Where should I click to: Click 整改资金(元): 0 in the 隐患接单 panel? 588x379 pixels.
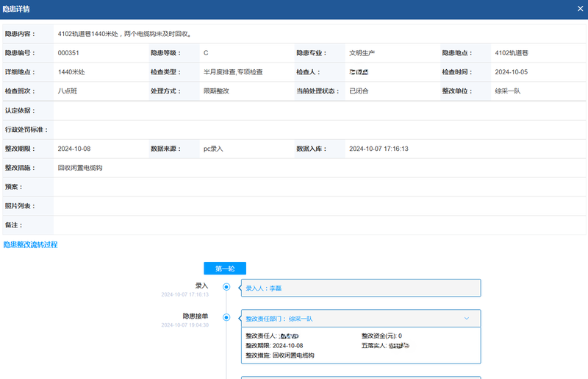(x=381, y=336)
